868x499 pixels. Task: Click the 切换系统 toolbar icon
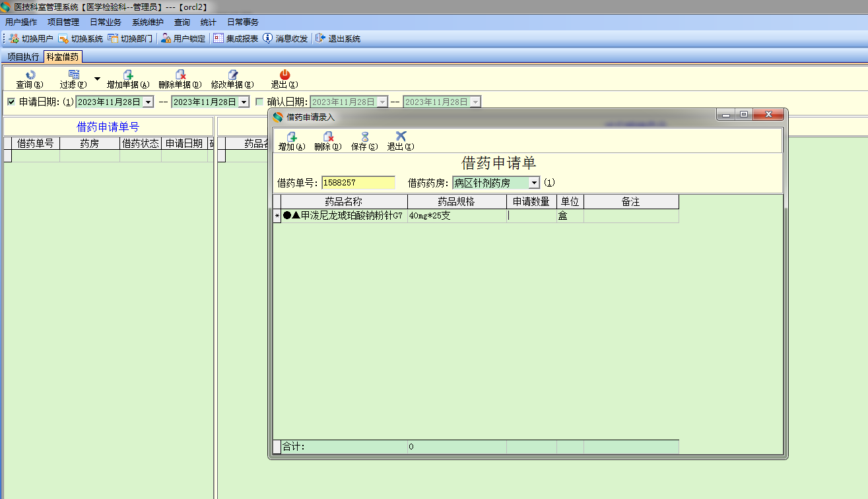point(81,38)
